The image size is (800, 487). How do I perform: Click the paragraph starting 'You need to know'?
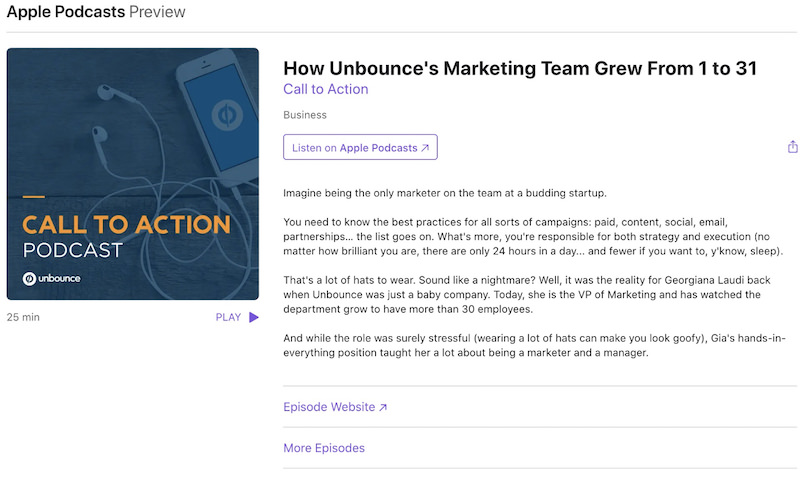(x=533, y=237)
